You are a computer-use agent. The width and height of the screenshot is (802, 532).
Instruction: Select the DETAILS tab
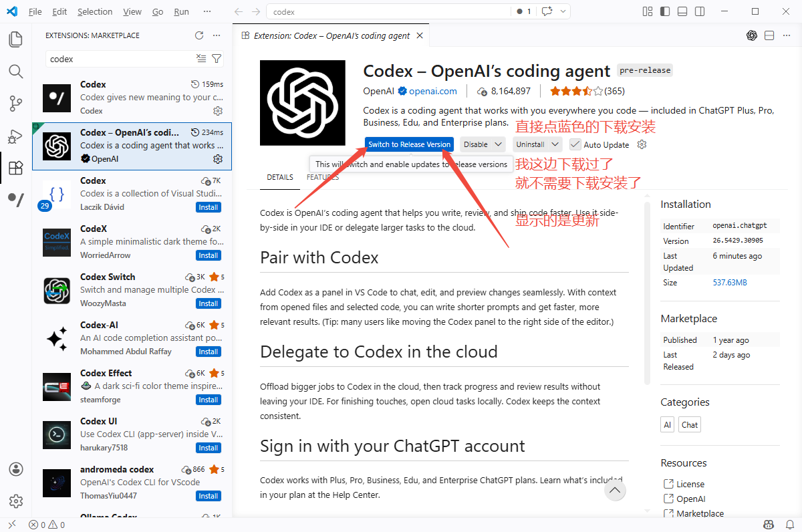click(280, 177)
